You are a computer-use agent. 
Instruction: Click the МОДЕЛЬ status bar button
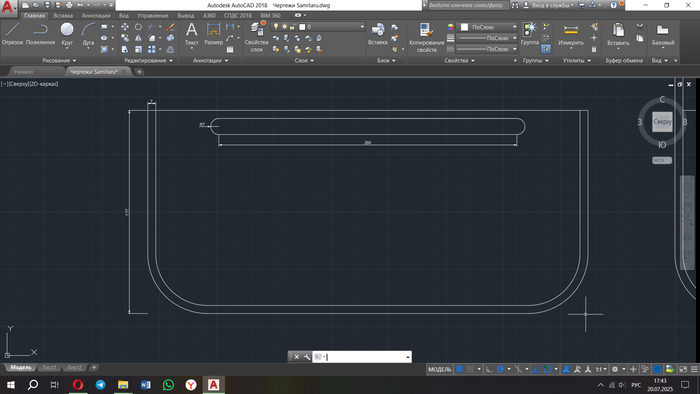point(440,369)
